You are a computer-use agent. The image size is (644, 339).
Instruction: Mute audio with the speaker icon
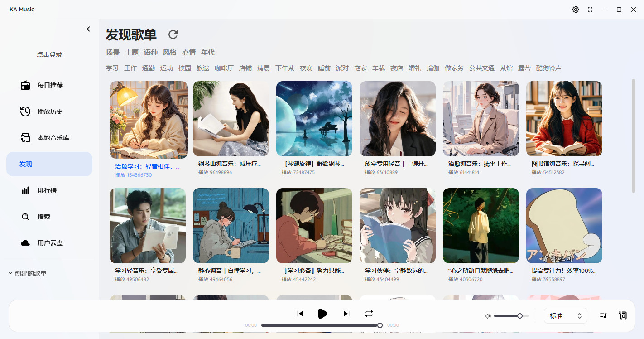(488, 316)
